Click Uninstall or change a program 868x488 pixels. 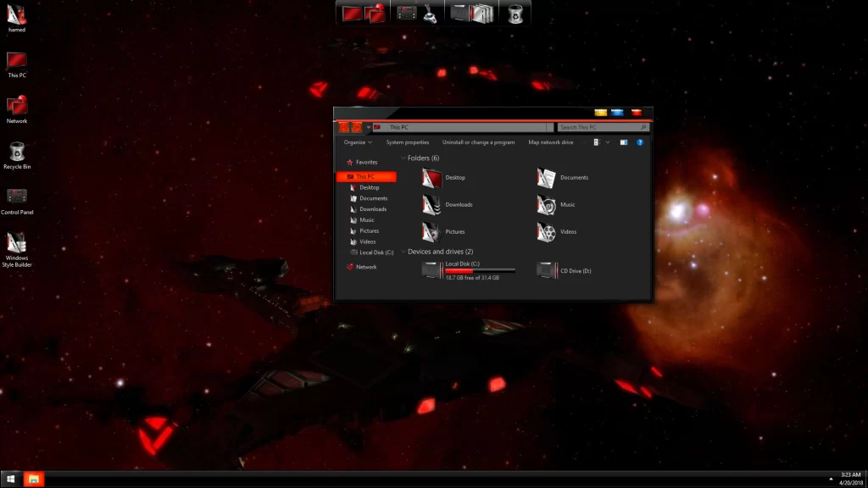(478, 142)
